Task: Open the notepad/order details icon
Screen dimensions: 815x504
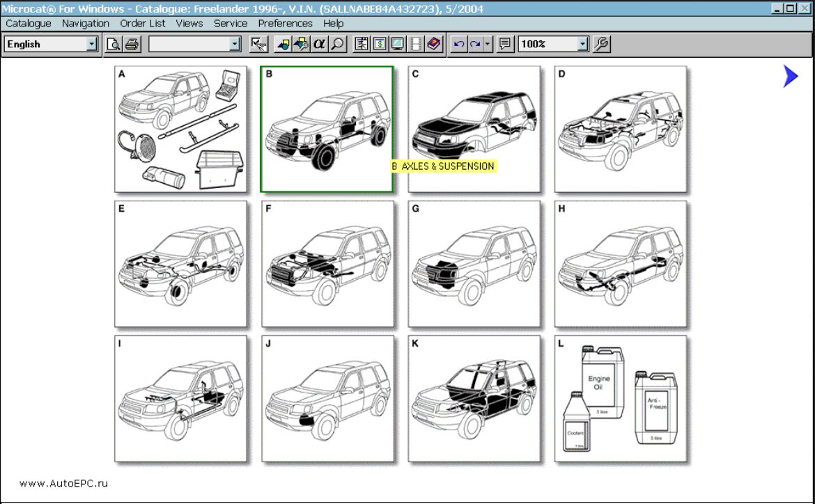Action: (361, 43)
